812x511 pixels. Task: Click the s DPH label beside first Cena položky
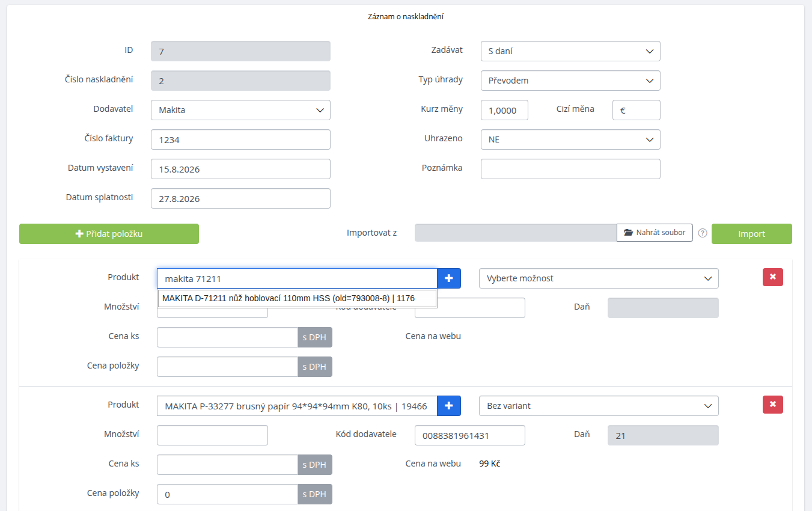pyautogui.click(x=315, y=367)
